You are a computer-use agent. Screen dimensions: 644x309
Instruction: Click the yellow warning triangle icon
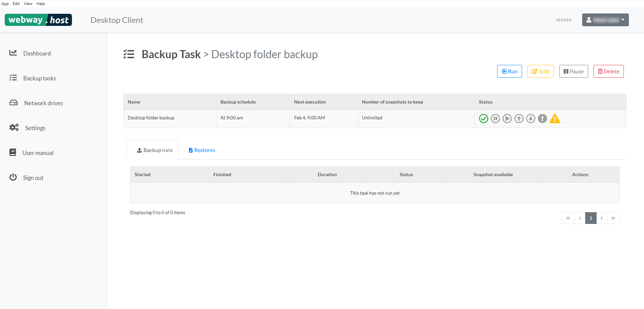click(555, 119)
